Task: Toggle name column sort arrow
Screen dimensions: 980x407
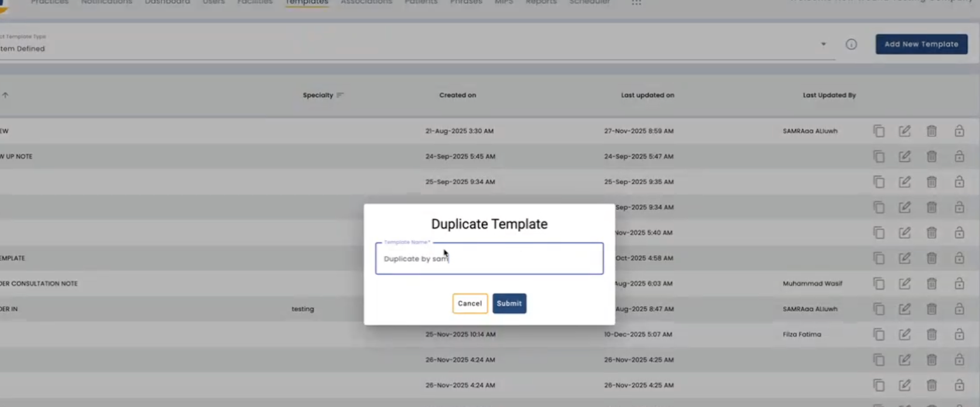Action: tap(5, 95)
